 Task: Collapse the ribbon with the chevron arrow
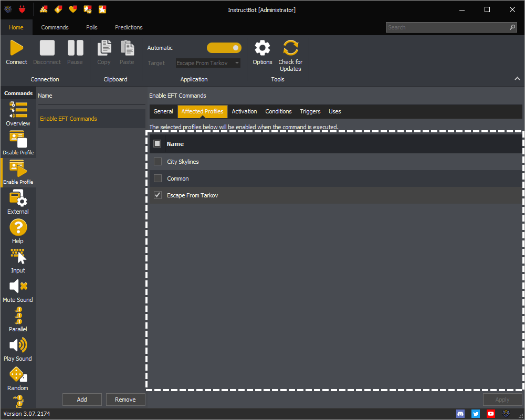517,78
